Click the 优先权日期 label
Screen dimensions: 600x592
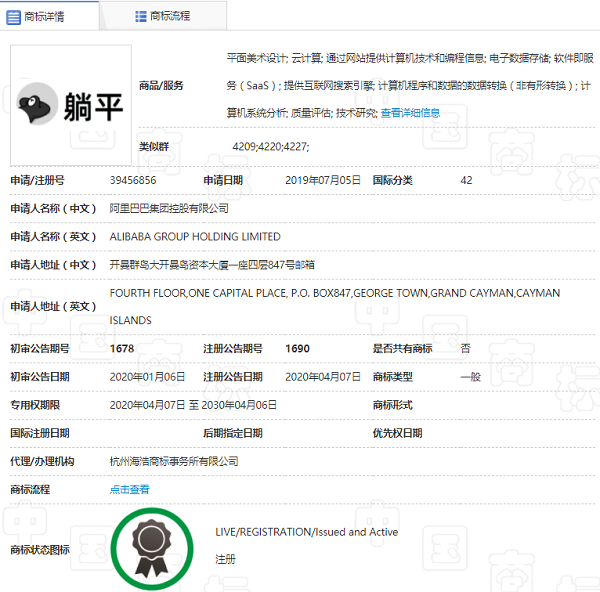pos(398,433)
